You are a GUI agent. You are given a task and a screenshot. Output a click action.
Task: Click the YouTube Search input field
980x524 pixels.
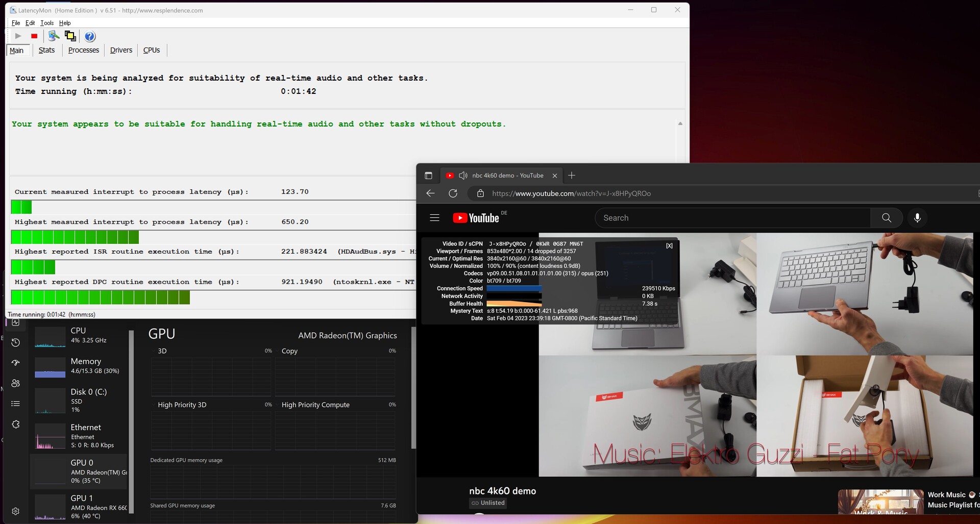732,218
